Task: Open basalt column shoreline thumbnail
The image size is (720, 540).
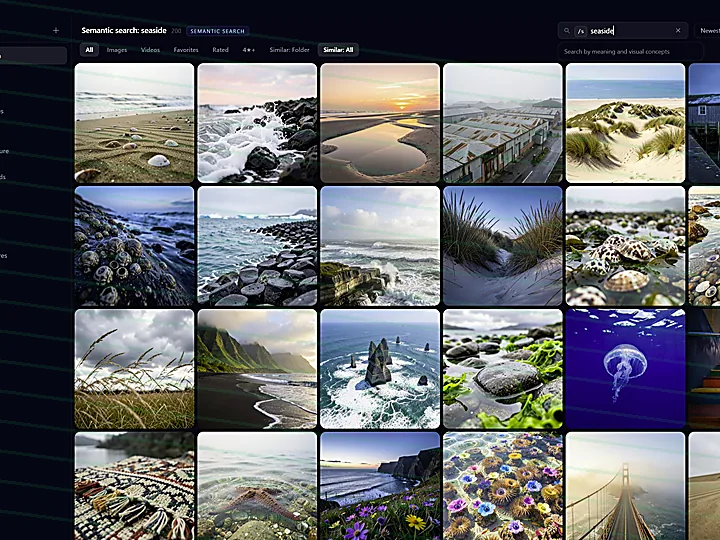Action: (257, 246)
